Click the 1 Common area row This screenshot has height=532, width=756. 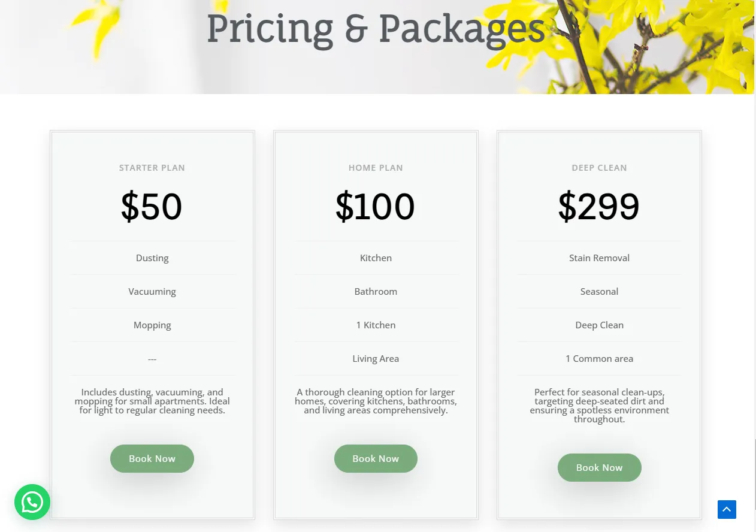599,359
